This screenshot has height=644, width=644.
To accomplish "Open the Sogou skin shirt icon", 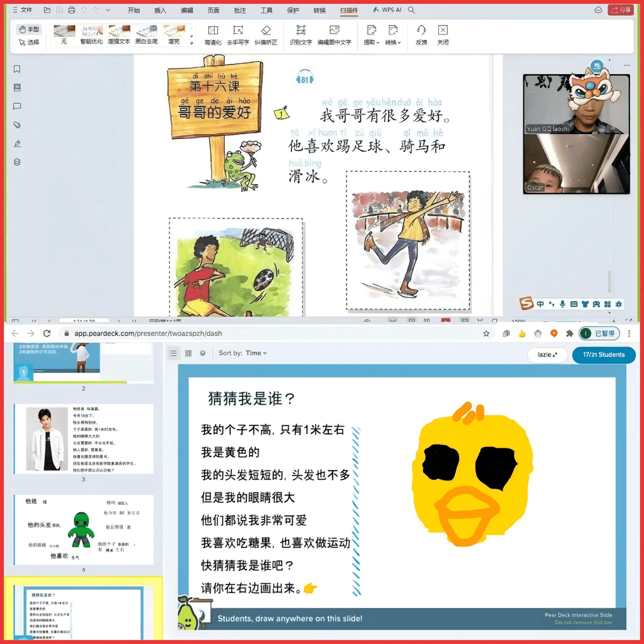I will pos(585,304).
